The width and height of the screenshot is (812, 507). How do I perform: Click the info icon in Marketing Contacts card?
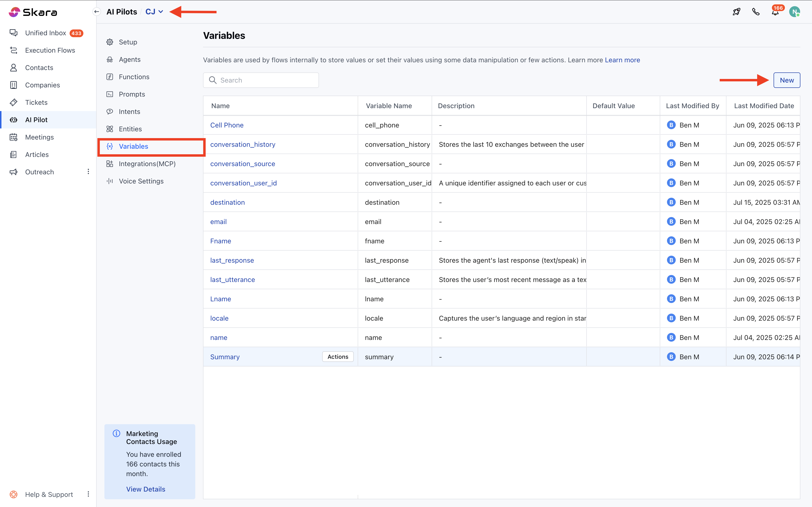(116, 433)
